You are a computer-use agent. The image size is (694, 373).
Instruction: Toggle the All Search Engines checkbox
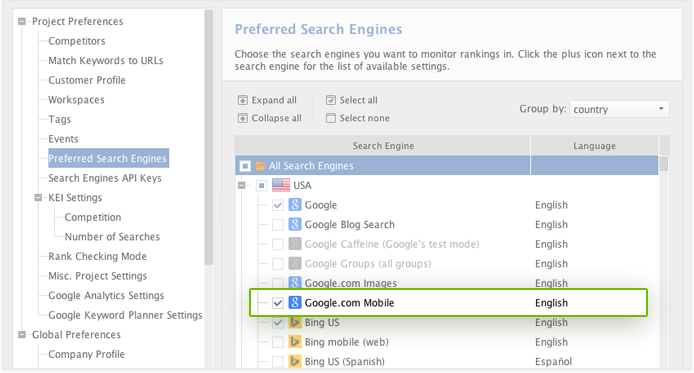click(245, 166)
